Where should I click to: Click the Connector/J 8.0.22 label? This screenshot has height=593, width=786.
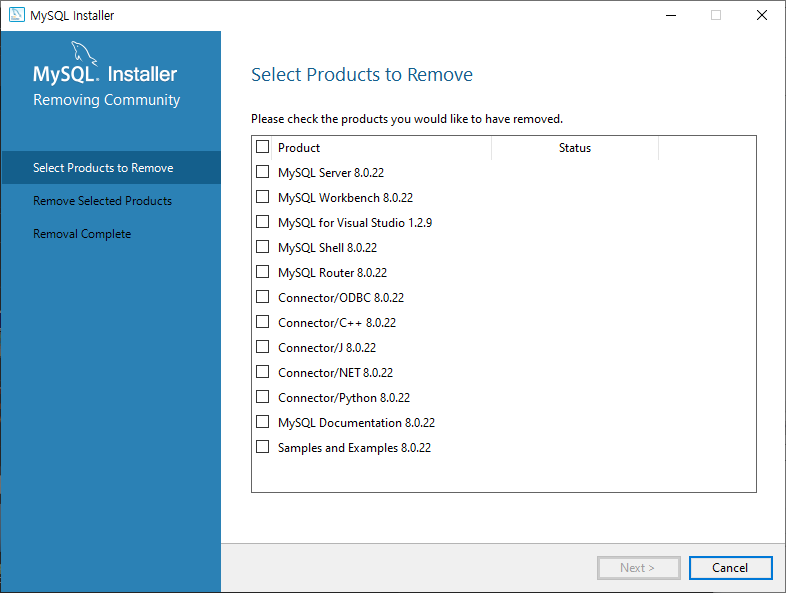327,348
